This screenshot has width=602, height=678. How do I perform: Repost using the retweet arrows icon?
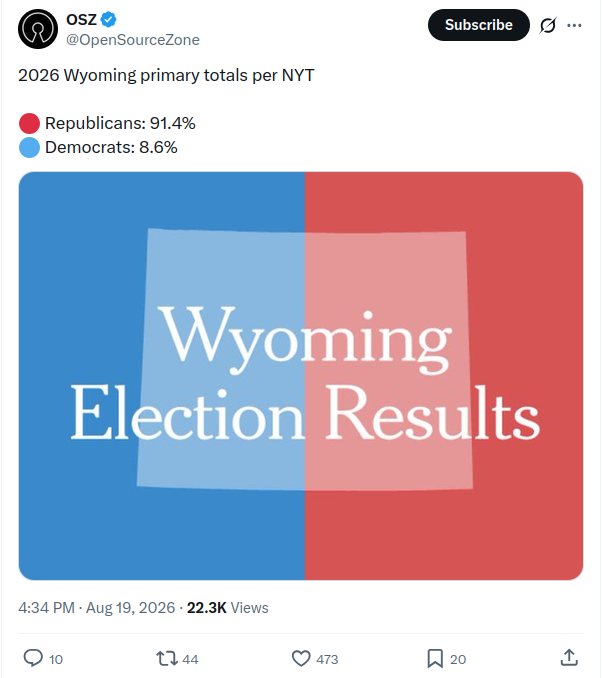tap(167, 659)
